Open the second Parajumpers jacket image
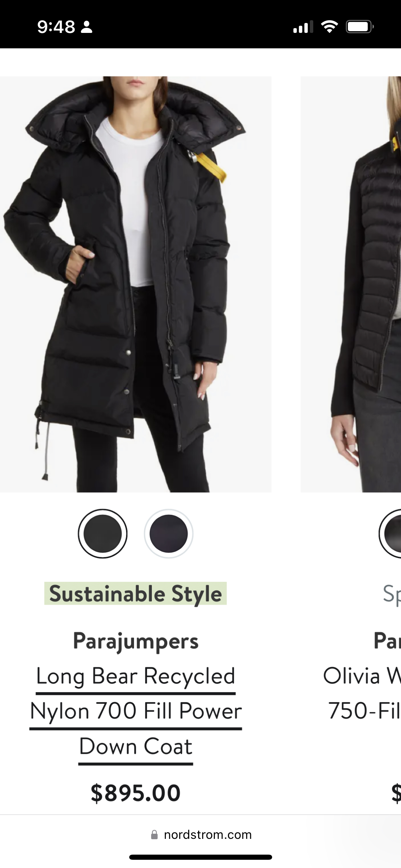Screen dimensions: 401x868 click(x=351, y=284)
